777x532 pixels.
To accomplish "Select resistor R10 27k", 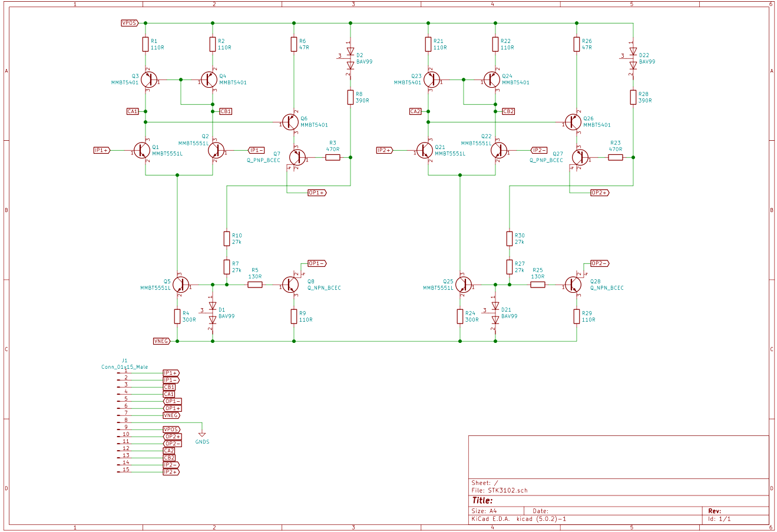I will [x=227, y=239].
